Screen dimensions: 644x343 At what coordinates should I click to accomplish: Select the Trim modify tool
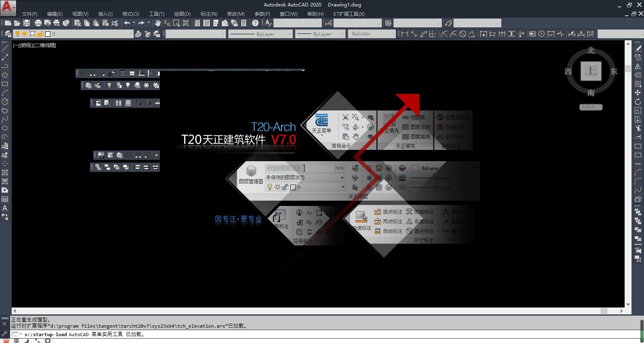(x=638, y=128)
